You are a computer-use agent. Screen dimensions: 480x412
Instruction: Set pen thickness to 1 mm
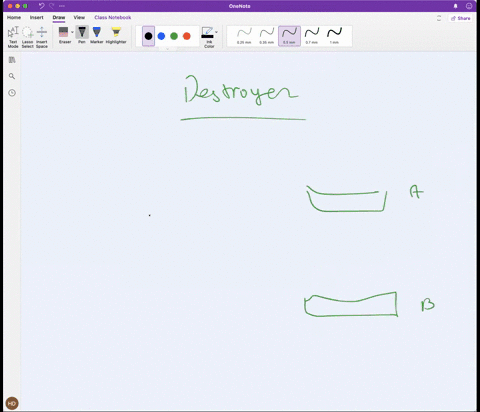pos(334,36)
